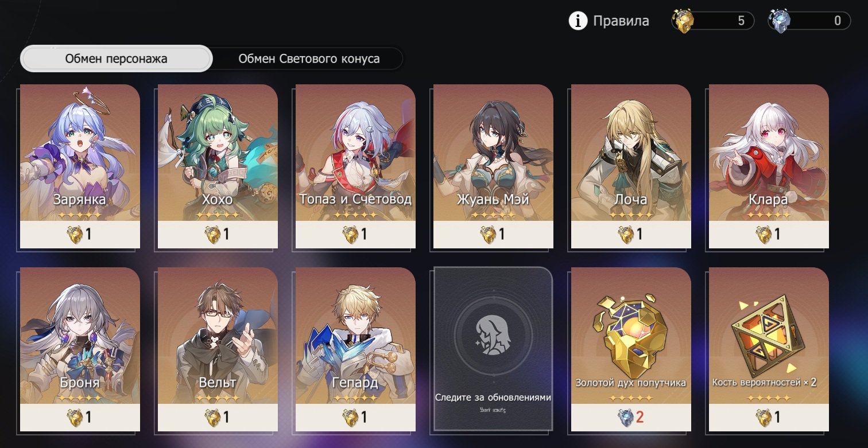The width and height of the screenshot is (868, 448).
Task: Pick the Лоча character card
Action: pos(631,166)
